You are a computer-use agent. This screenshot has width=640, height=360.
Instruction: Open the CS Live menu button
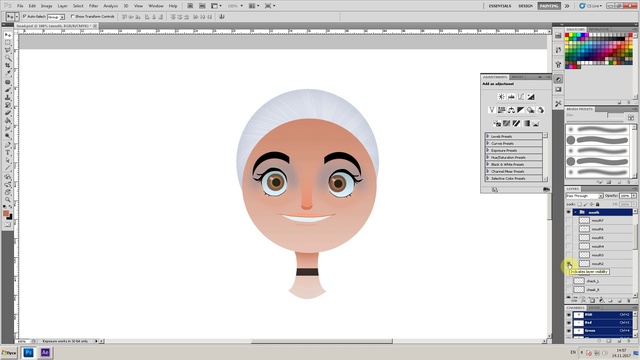[590, 6]
